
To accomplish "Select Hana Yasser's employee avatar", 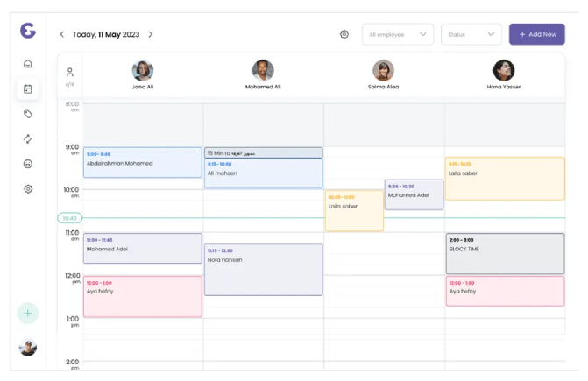I will pos(504,70).
